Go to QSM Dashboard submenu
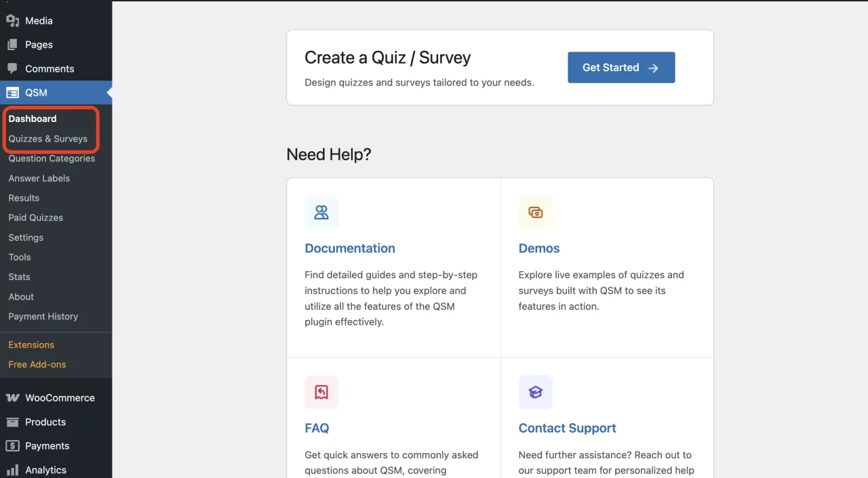Image resolution: width=868 pixels, height=478 pixels. click(x=33, y=119)
